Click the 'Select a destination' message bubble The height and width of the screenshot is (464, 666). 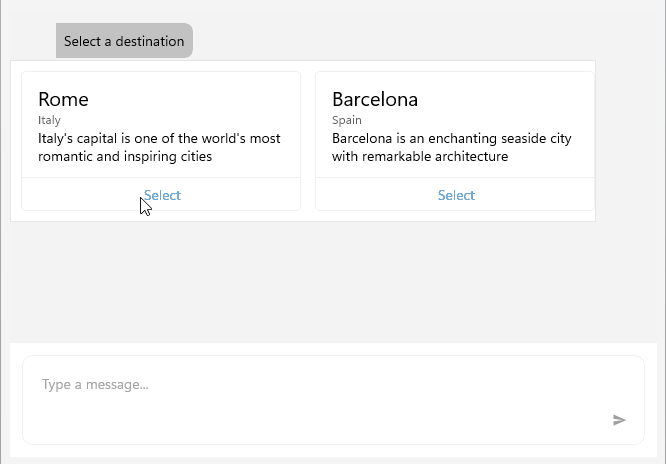124,41
